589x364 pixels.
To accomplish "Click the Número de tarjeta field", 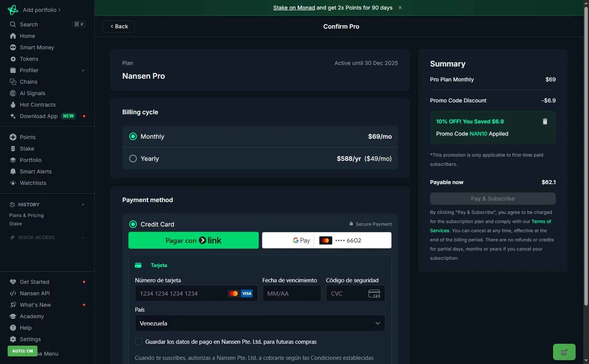I will click(x=196, y=293).
